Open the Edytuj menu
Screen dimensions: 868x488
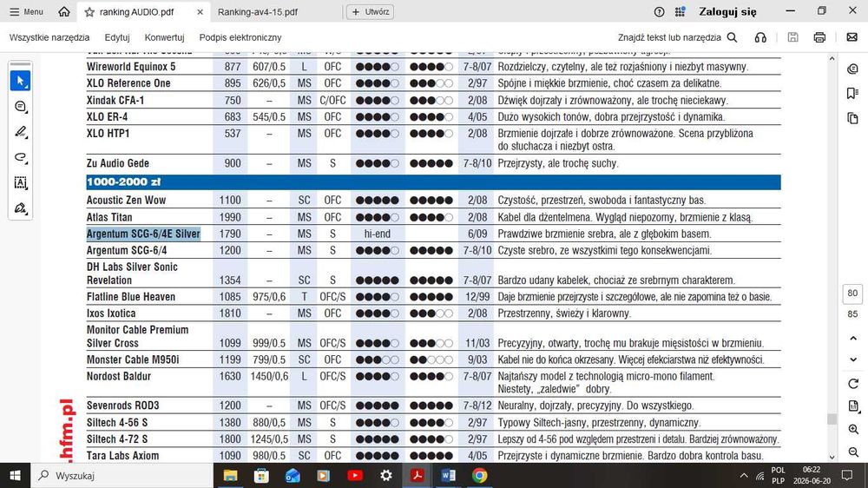click(117, 37)
